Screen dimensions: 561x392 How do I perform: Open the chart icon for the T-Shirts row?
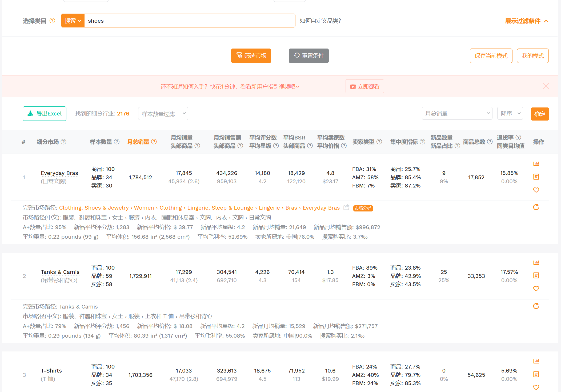coord(536,361)
